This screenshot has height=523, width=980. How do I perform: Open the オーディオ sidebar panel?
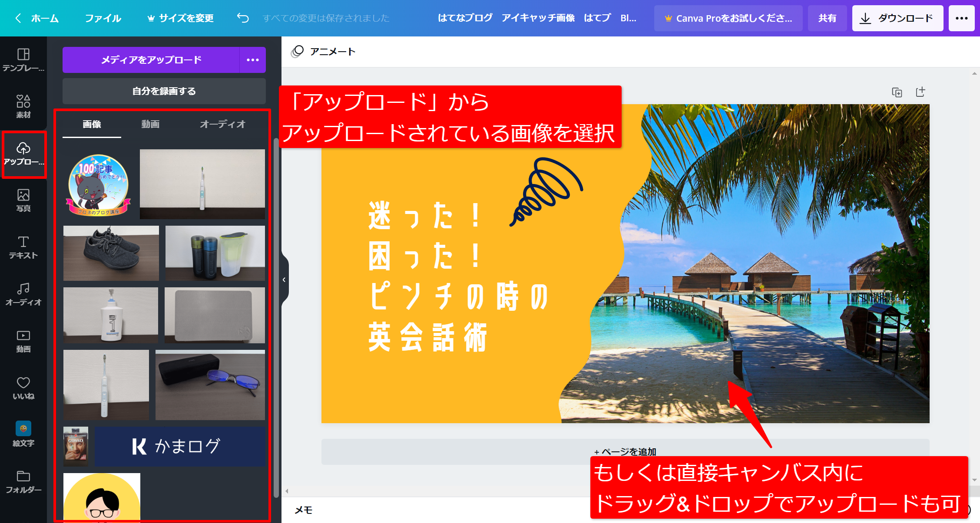click(23, 294)
